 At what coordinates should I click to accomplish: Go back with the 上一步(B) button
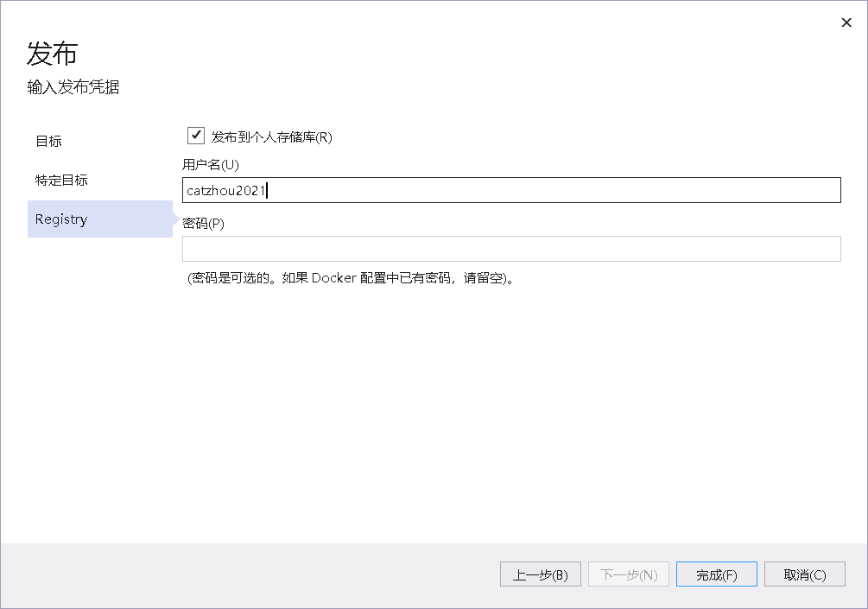point(540,574)
